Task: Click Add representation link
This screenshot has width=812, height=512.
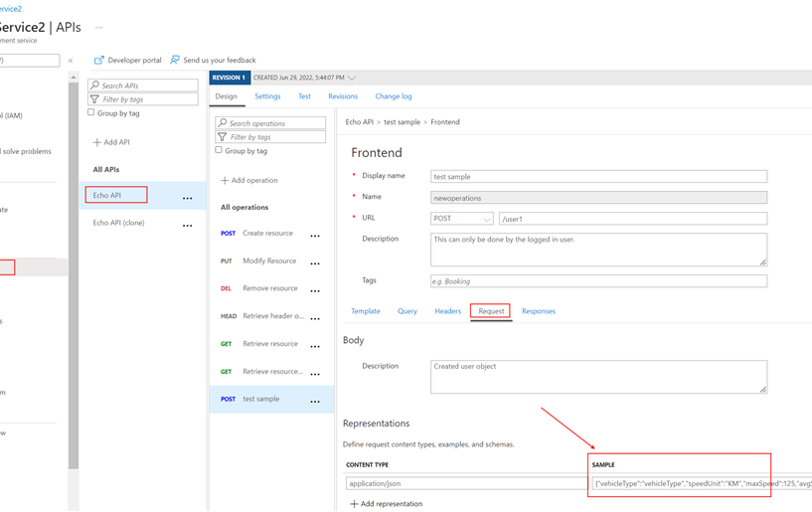Action: pyautogui.click(x=387, y=504)
